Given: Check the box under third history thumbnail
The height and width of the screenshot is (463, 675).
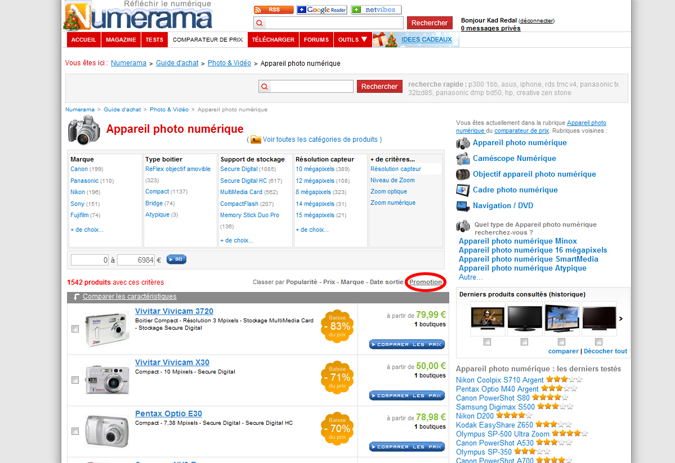Looking at the screenshot, I should pyautogui.click(x=561, y=342).
